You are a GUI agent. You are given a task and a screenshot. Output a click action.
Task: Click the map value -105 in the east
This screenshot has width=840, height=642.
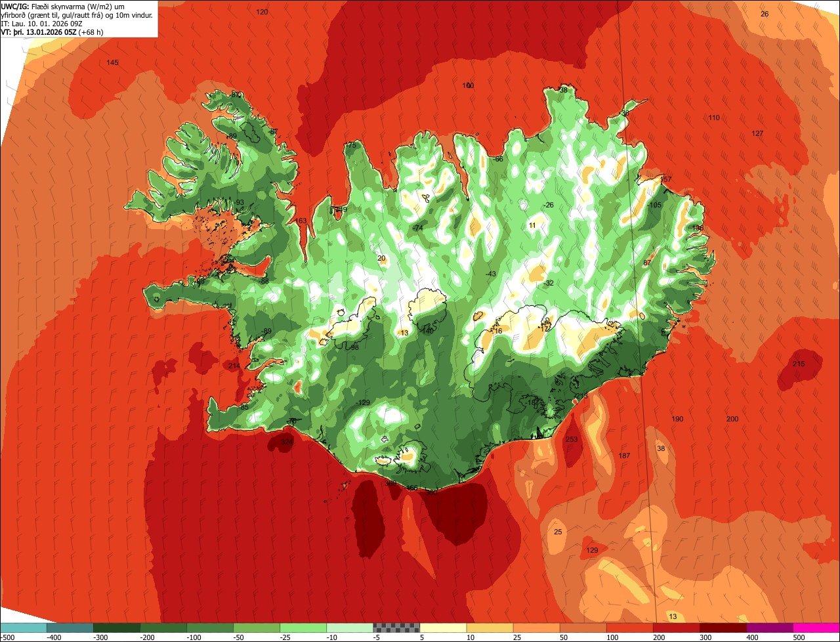point(654,205)
